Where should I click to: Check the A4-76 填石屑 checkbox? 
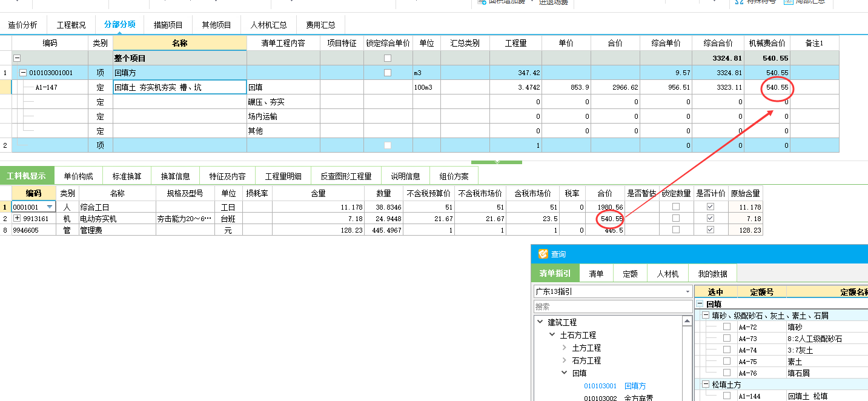727,373
